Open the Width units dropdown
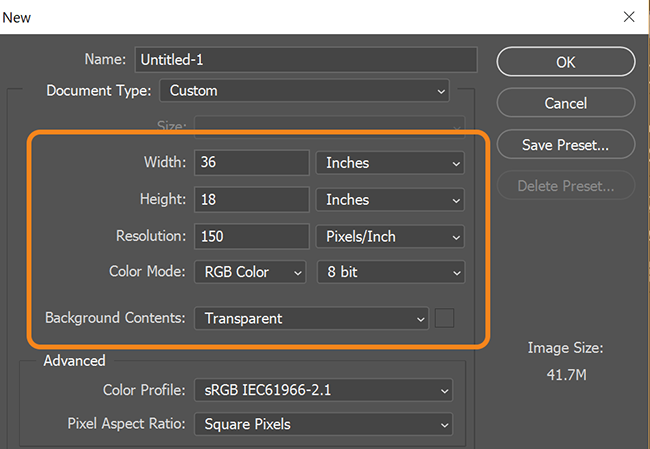This screenshot has height=449, width=650. (x=390, y=163)
